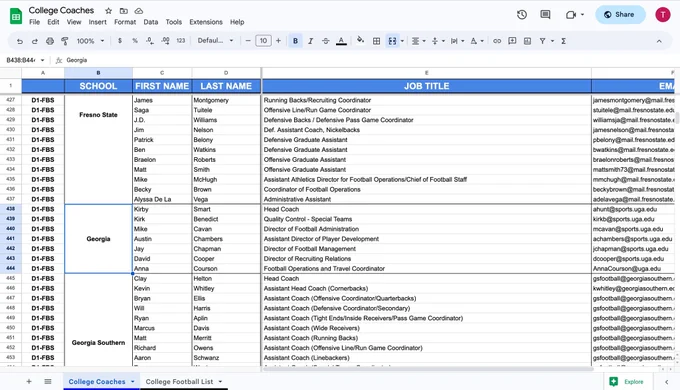Start a Meet call camera icon
This screenshot has height=390, width=680.
571,15
